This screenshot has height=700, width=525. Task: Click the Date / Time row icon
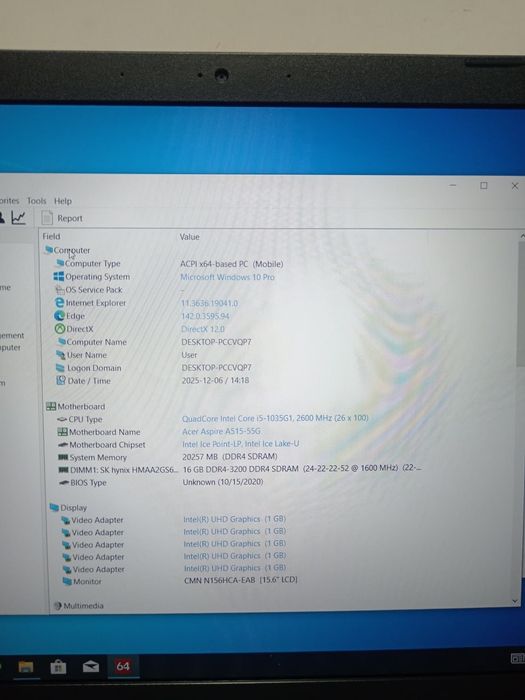61,380
